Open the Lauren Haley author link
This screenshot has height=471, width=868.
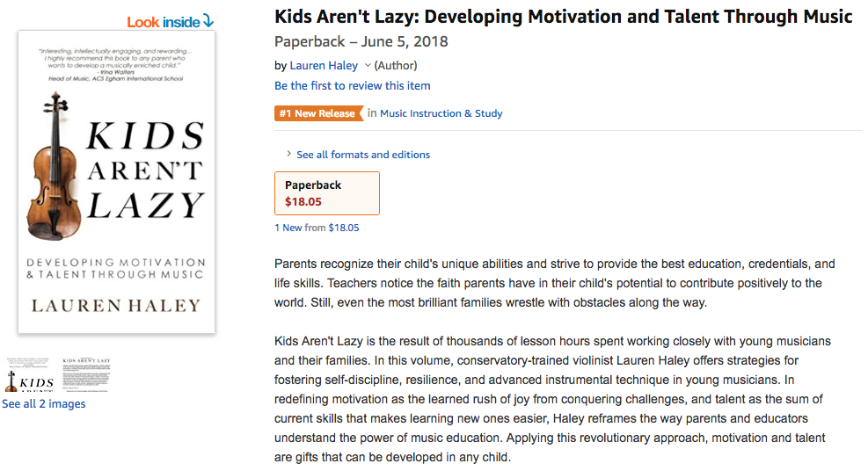pyautogui.click(x=324, y=65)
